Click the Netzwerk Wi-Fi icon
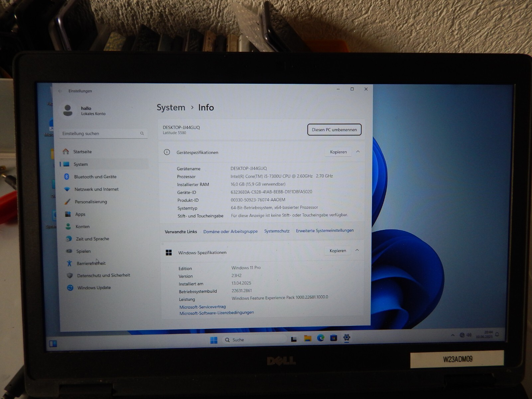The height and width of the screenshot is (399, 532). 67,189
